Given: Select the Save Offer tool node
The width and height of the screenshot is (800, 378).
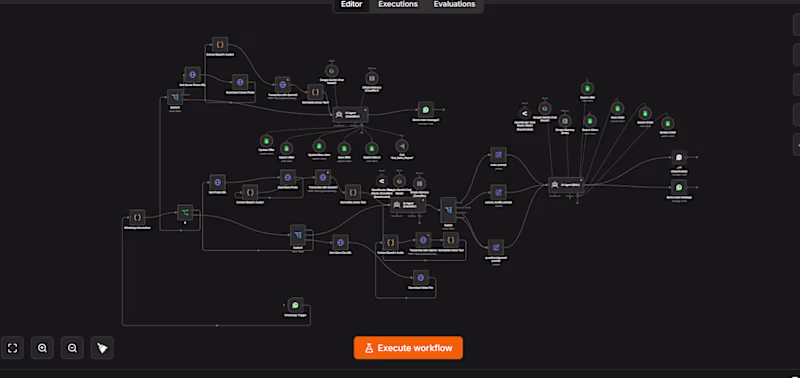Looking at the screenshot, I should pyautogui.click(x=345, y=148).
